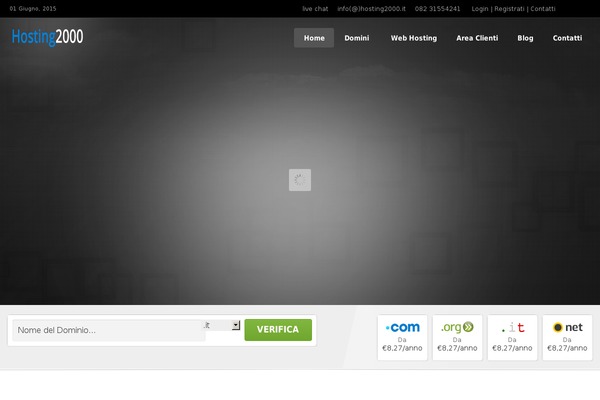Focus the Nome del Dominio field
Image resolution: width=600 pixels, height=400 pixels.
[x=109, y=330]
